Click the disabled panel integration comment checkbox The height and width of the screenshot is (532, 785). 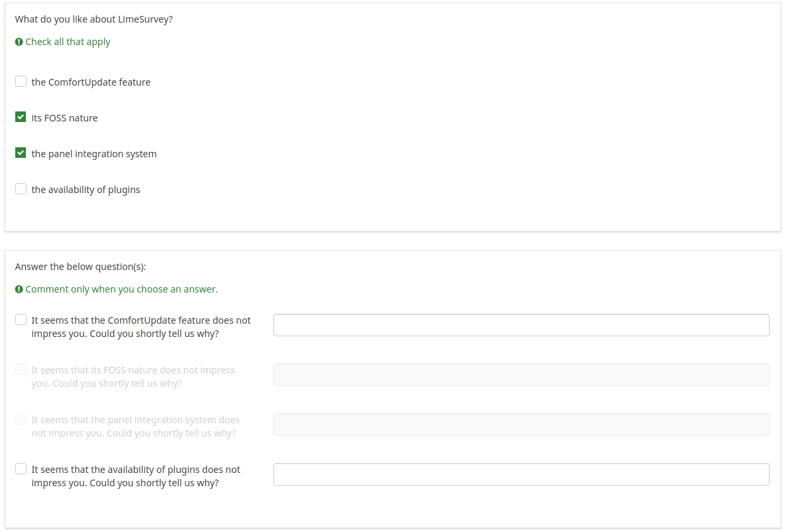(21, 419)
